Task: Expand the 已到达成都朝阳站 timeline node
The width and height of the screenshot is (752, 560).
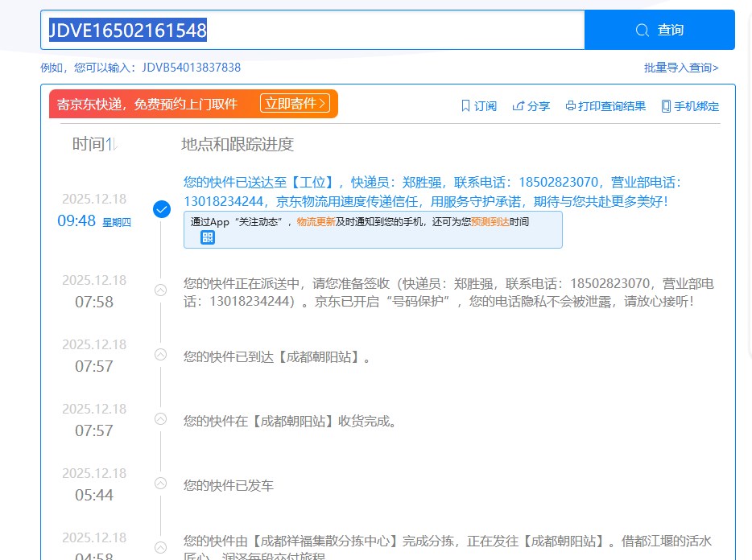Action: (160, 354)
